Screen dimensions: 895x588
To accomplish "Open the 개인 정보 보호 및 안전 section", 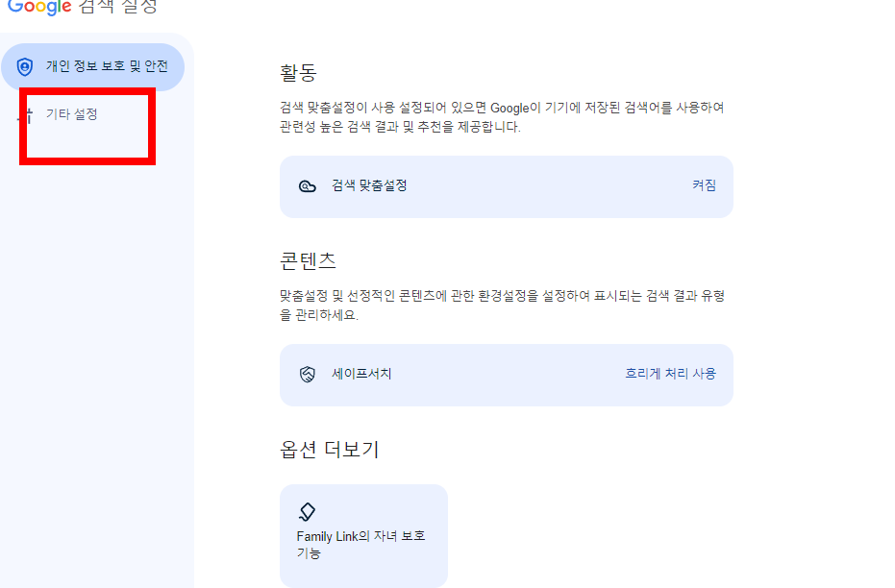I will coord(92,66).
